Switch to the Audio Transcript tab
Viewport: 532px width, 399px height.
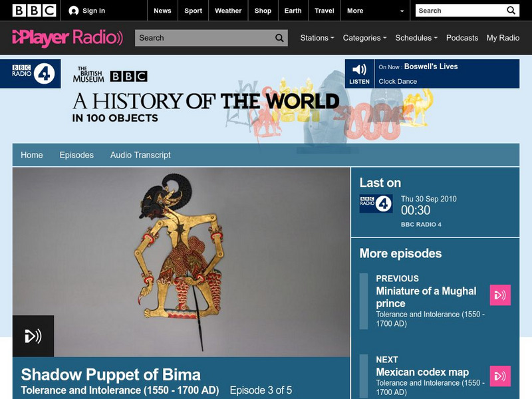click(140, 155)
